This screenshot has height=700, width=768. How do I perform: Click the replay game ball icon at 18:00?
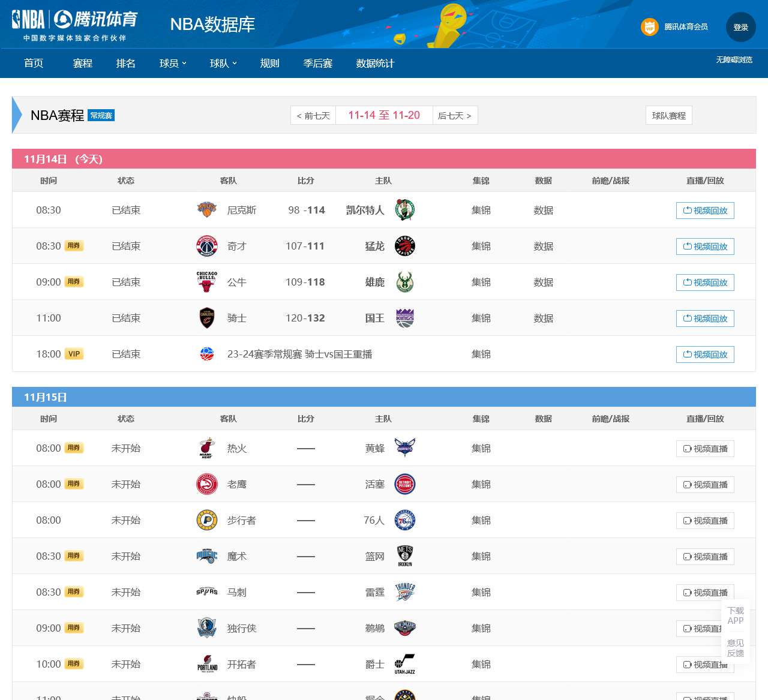[x=207, y=354]
